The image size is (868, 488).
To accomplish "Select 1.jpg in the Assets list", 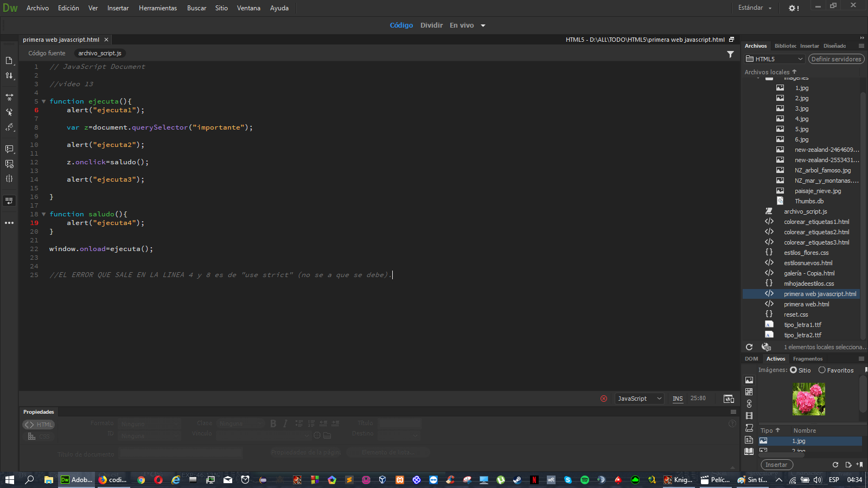I will point(810,441).
